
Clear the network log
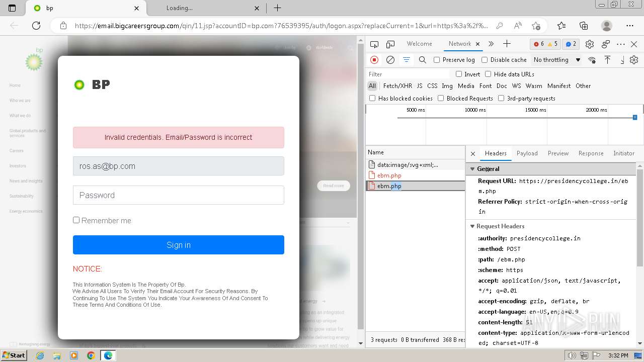[390, 60]
